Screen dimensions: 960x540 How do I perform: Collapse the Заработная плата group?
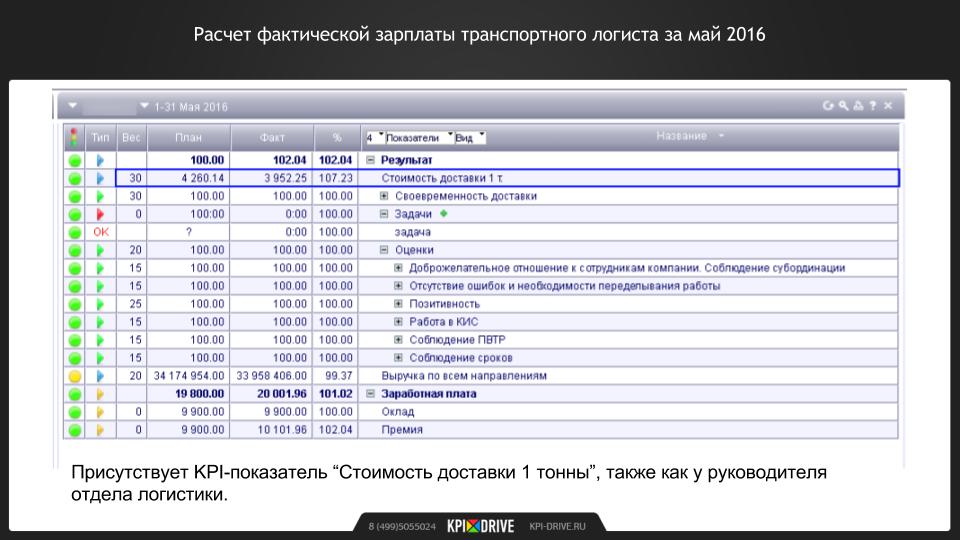click(x=370, y=394)
